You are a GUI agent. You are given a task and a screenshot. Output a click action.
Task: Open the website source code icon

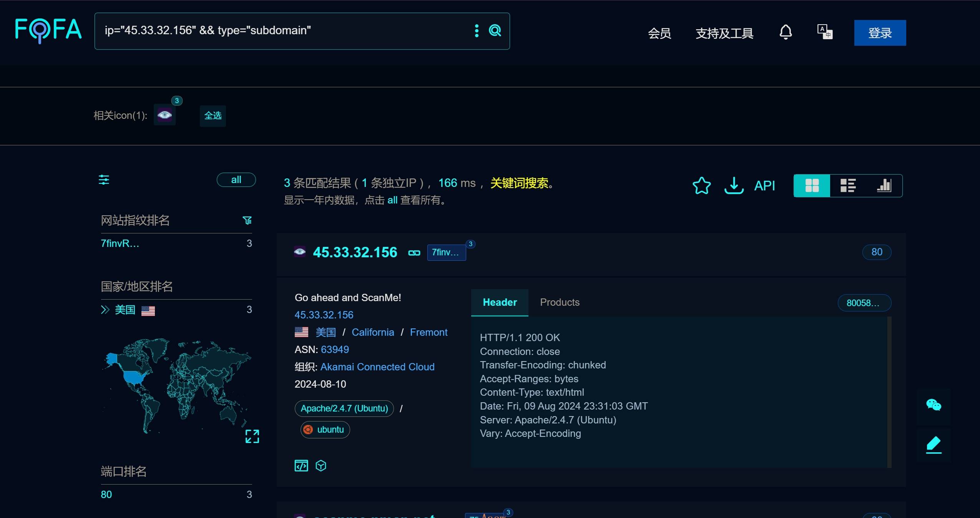coord(301,466)
